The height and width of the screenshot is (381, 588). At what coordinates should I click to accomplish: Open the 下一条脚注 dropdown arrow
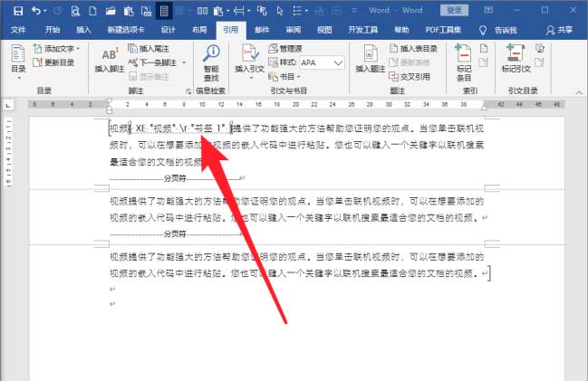184,62
